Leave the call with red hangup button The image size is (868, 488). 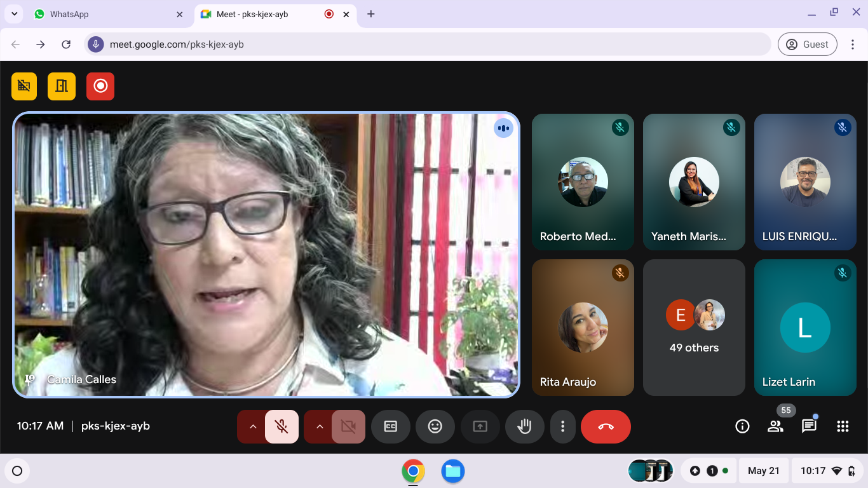coord(606,426)
